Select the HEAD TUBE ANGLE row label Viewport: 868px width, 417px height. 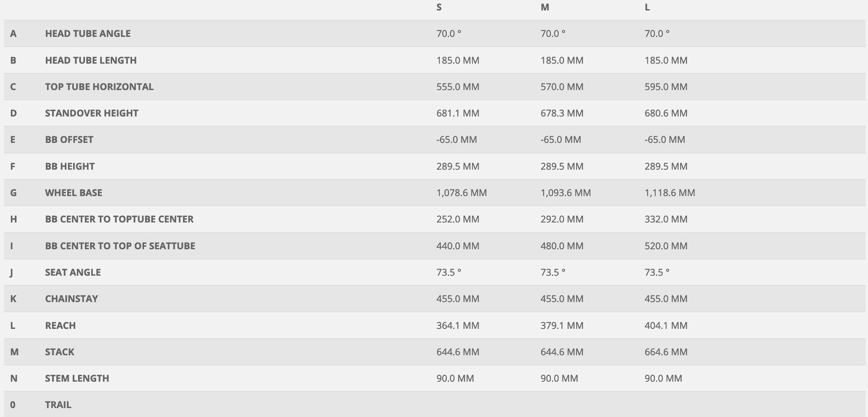coord(88,34)
